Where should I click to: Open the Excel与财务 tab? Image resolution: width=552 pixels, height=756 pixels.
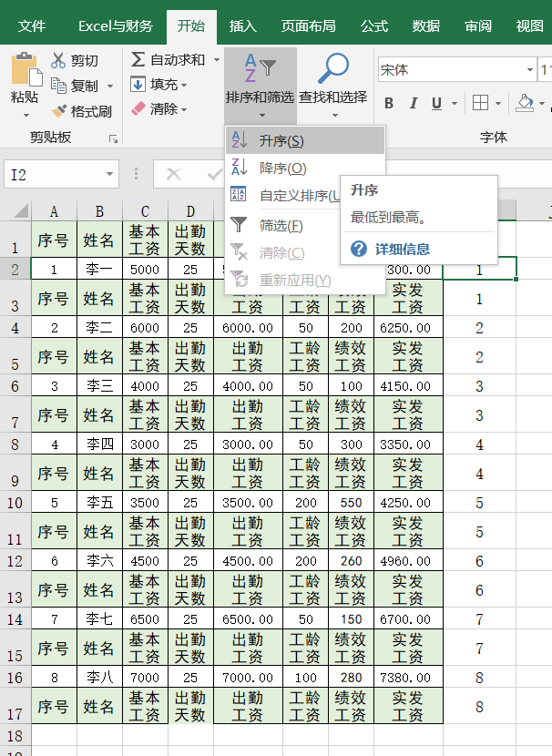pyautogui.click(x=116, y=26)
